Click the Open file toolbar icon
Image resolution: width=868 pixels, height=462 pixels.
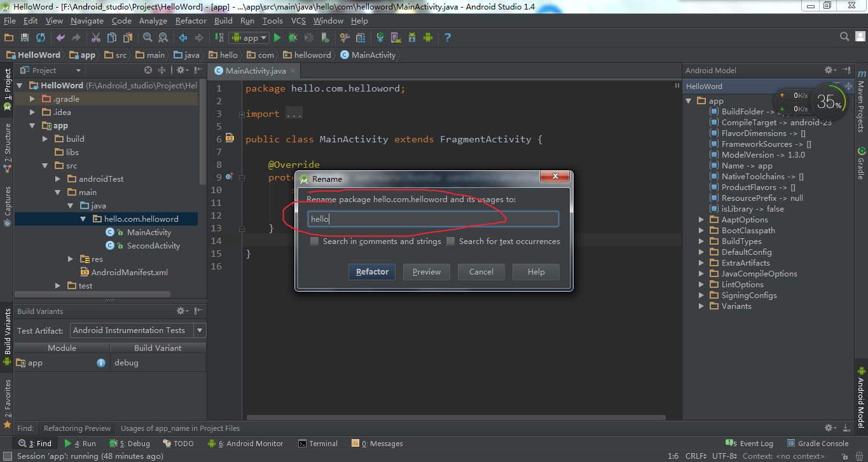(x=10, y=38)
